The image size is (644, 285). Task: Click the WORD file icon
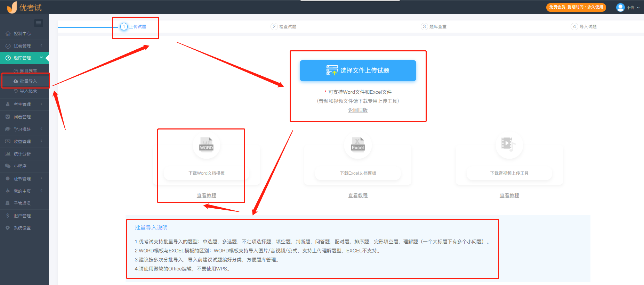click(x=207, y=144)
